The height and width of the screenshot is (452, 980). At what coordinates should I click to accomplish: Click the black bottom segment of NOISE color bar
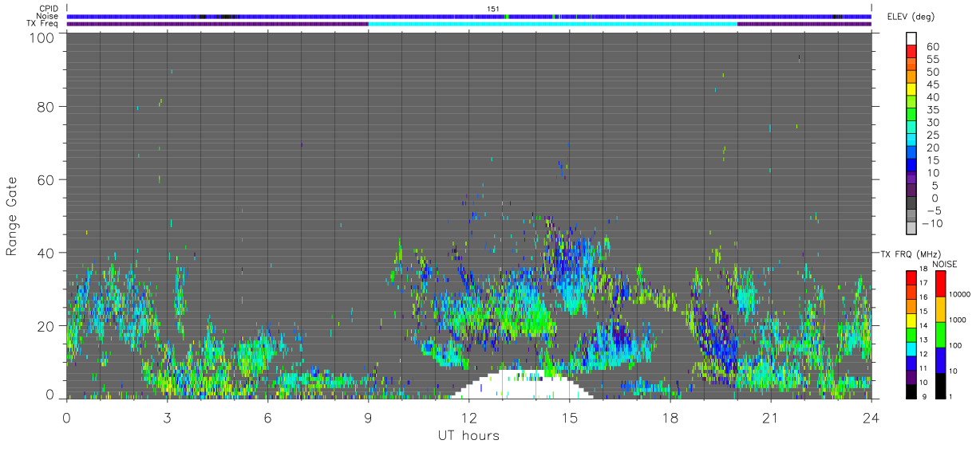(940, 386)
